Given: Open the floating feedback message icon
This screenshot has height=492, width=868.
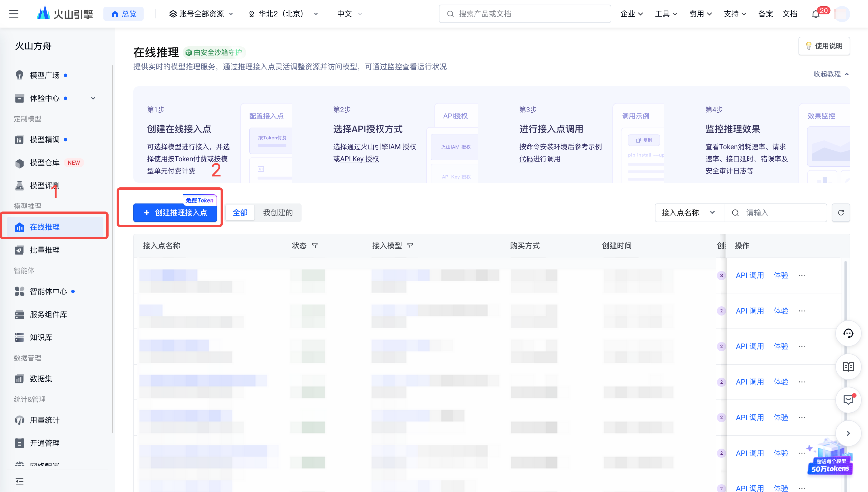Looking at the screenshot, I should pyautogui.click(x=848, y=400).
